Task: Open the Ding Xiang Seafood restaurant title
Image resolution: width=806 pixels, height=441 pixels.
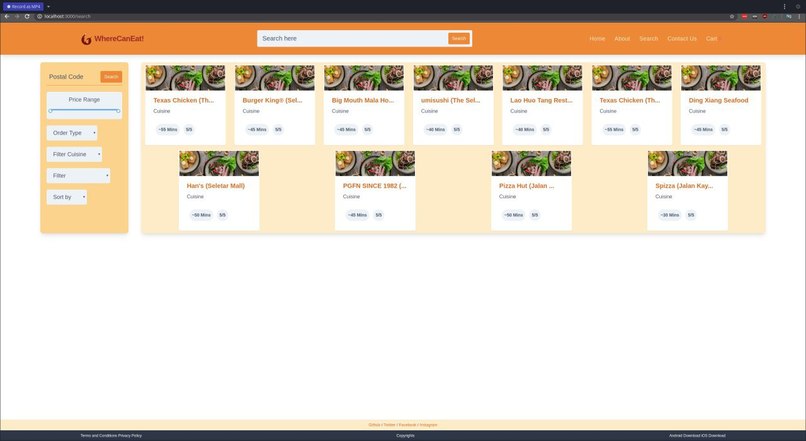Action: [x=718, y=100]
